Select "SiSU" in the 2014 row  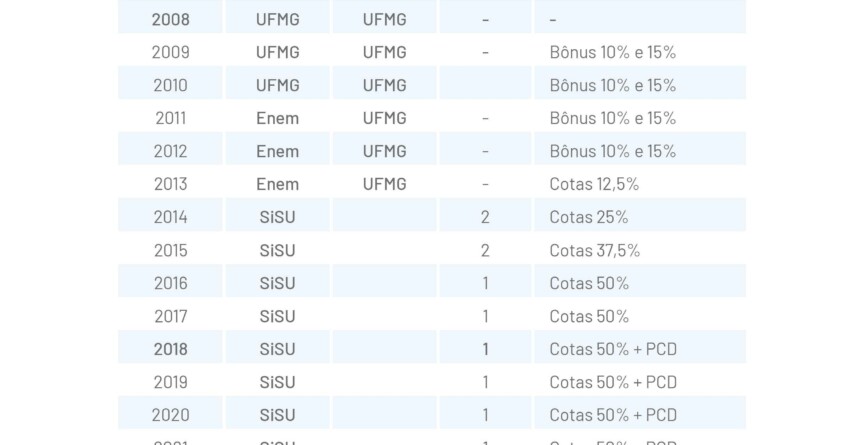pyautogui.click(x=277, y=217)
